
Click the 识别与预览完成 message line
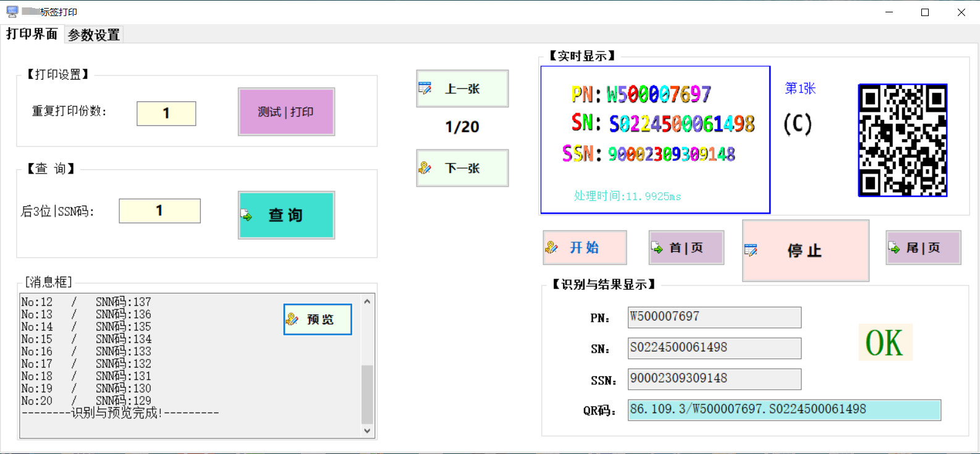(120, 413)
